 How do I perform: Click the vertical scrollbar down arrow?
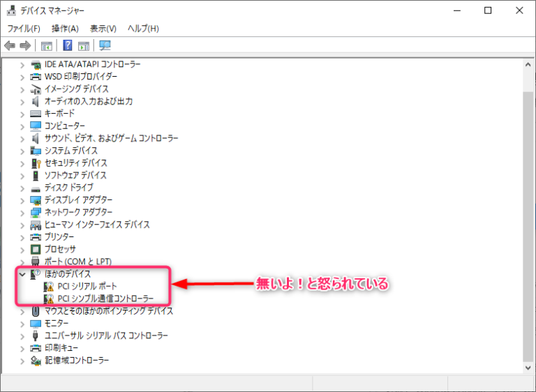[x=528, y=366]
